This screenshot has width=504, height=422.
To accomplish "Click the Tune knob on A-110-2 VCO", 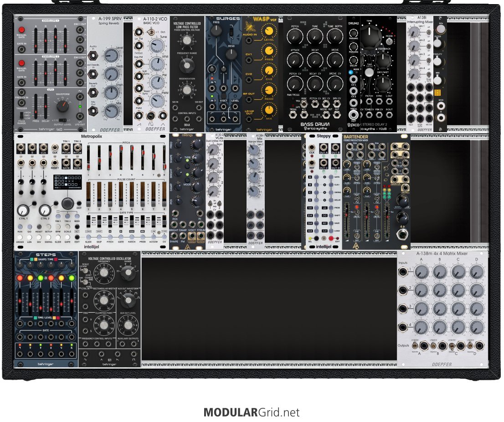I will (157, 46).
